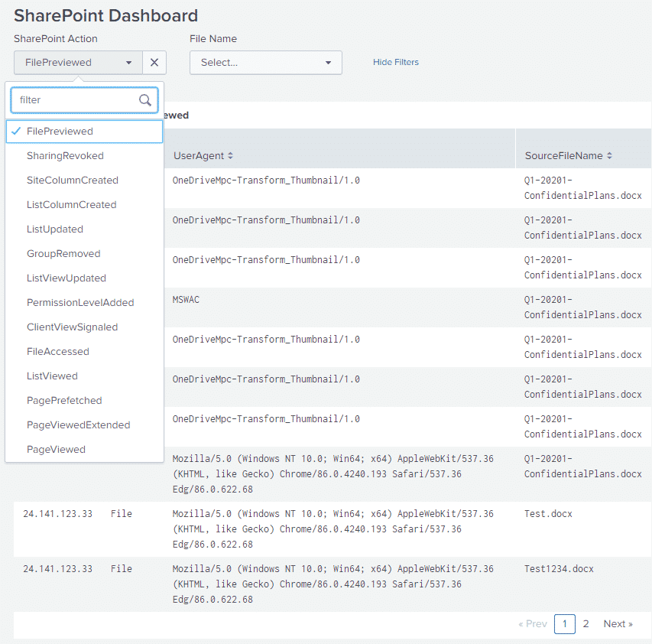This screenshot has height=644, width=652.
Task: Open the SharePoint Action FilePreviewed dropdown
Action: click(78, 63)
